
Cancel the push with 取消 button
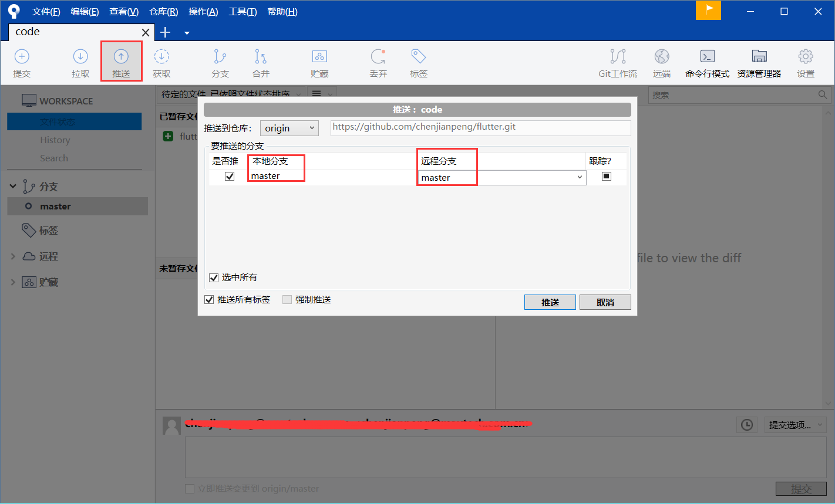coord(605,302)
